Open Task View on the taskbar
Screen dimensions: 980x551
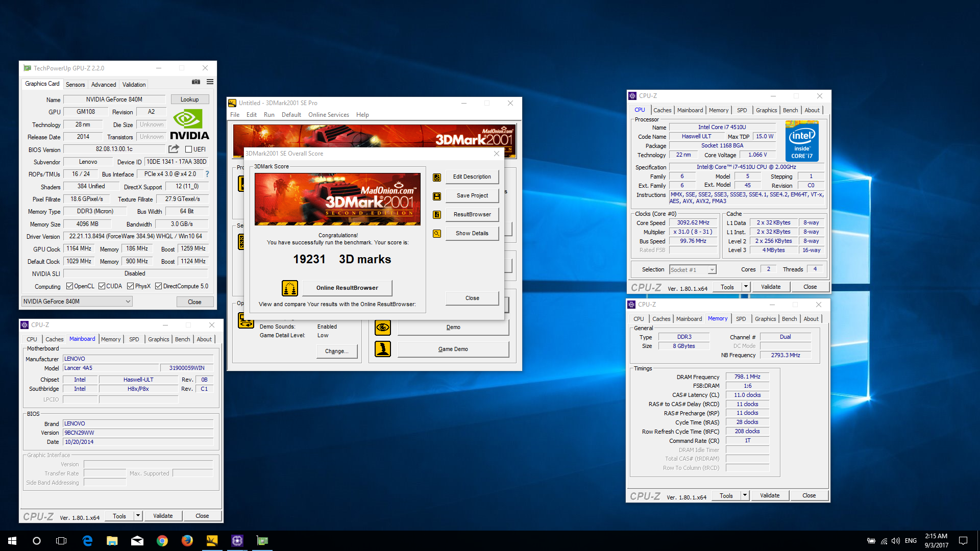point(61,541)
